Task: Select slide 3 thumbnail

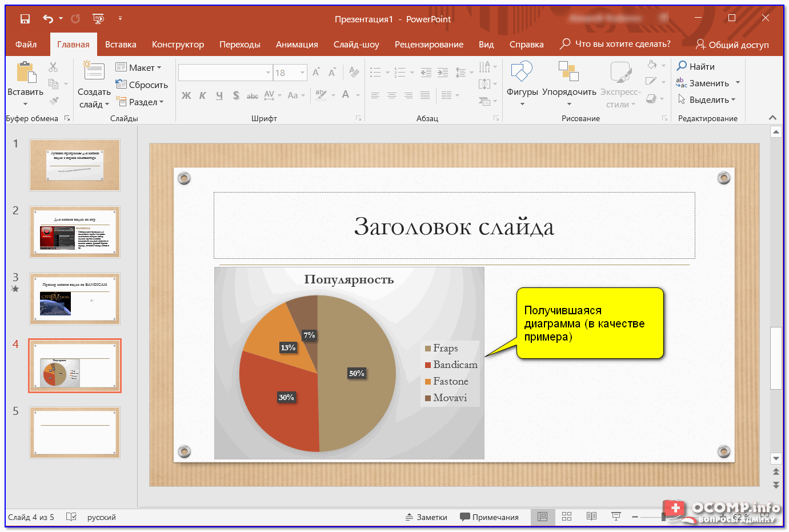Action: tap(75, 299)
